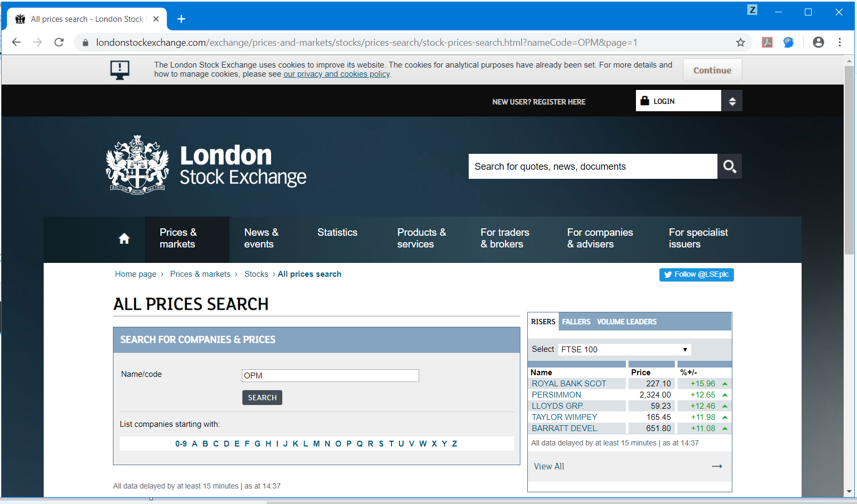Open the Chrome profile avatar icon

(819, 43)
